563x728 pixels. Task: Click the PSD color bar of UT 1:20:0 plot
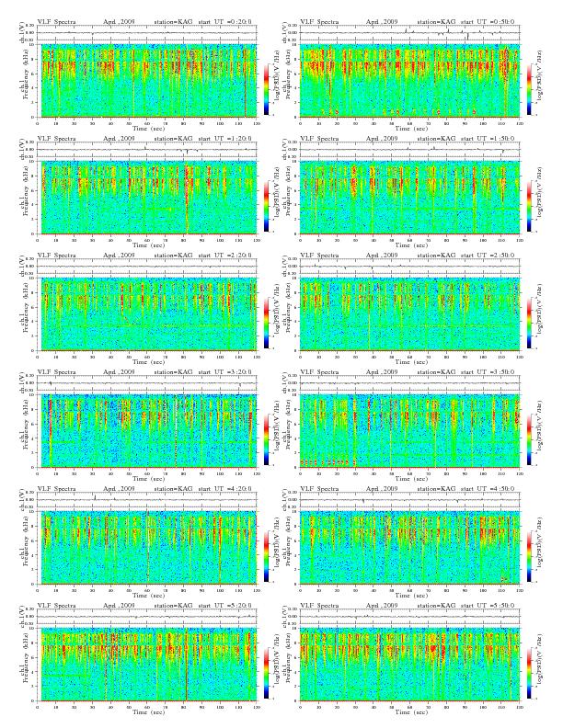[266, 206]
